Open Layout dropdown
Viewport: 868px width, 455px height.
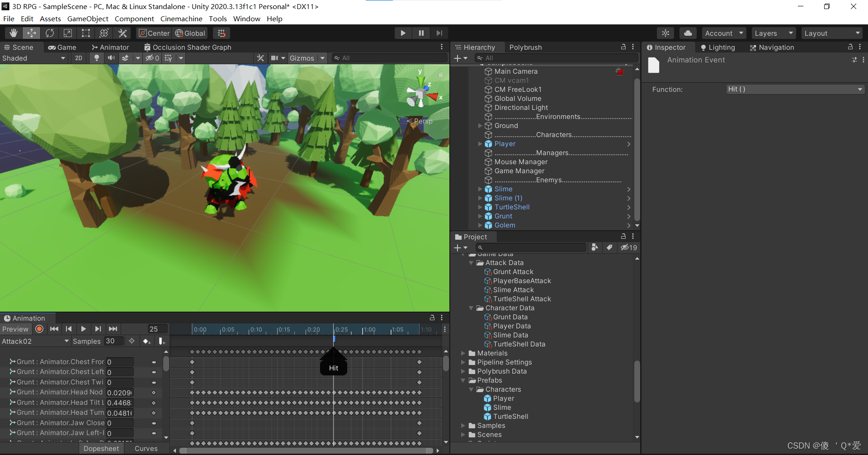(832, 33)
